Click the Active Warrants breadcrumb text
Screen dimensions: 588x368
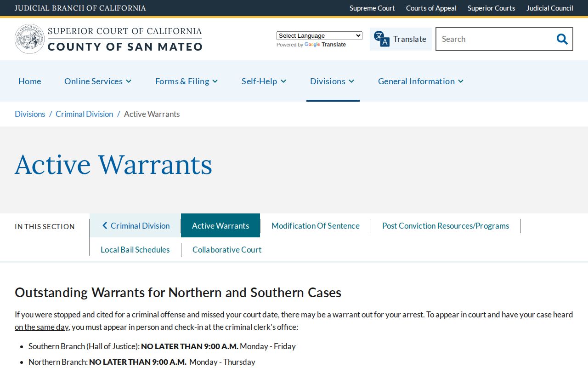[x=152, y=114]
